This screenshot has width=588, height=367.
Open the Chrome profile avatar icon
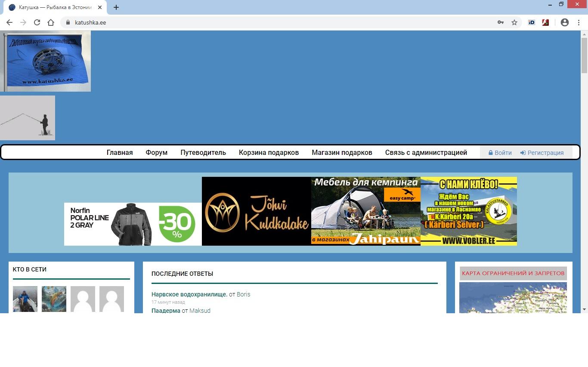coord(565,22)
